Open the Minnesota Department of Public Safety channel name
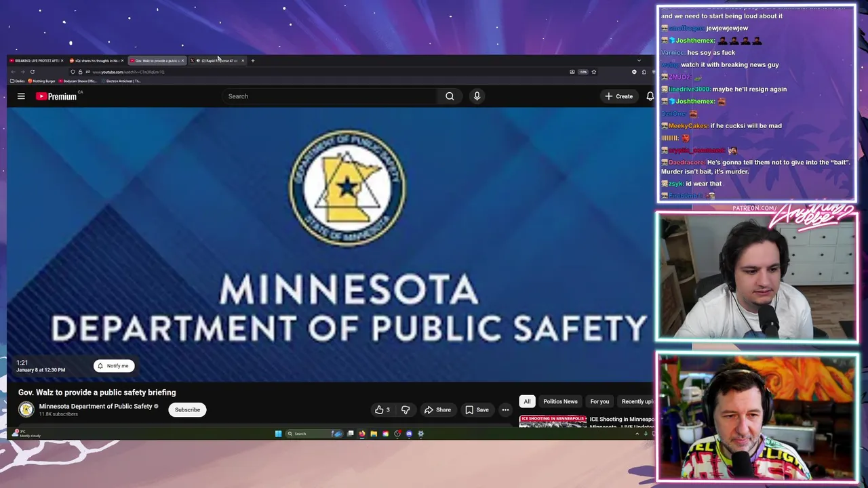Viewport: 868px width, 488px height. tap(96, 406)
